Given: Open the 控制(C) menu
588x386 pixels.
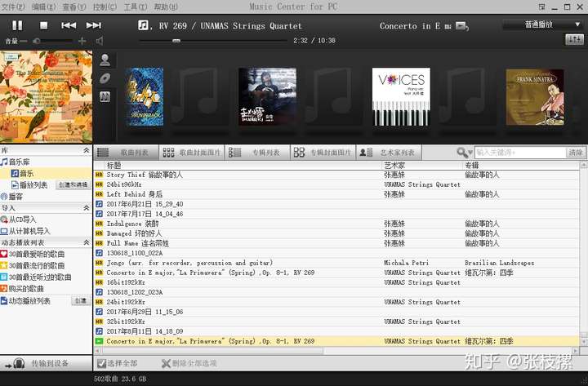Looking at the screenshot, I should pyautogui.click(x=105, y=7).
